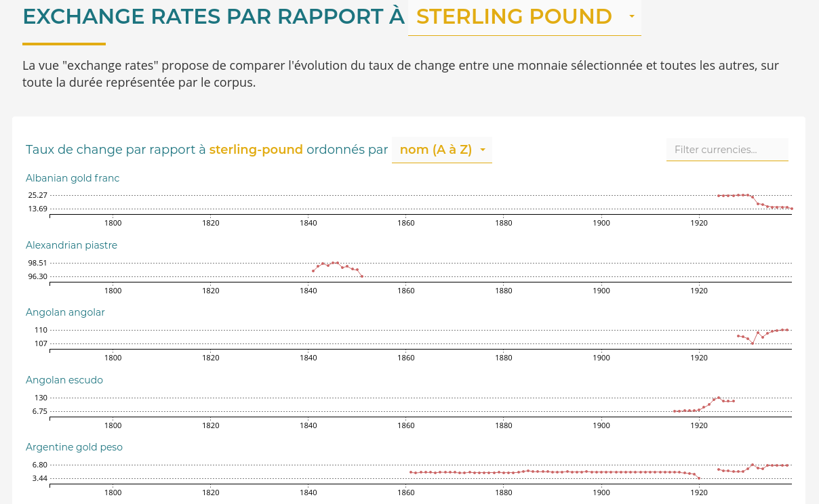Click the final Alexandrian piastre data point

coord(362,276)
